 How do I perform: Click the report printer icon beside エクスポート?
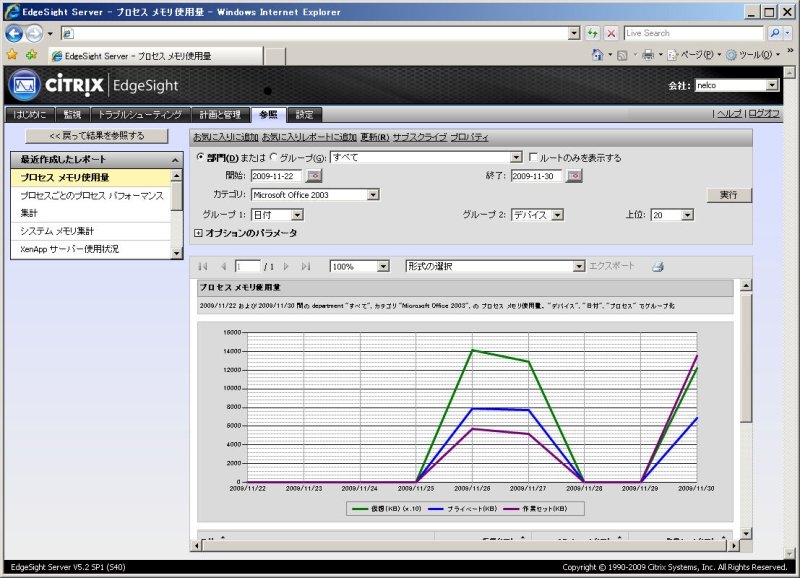(x=658, y=266)
